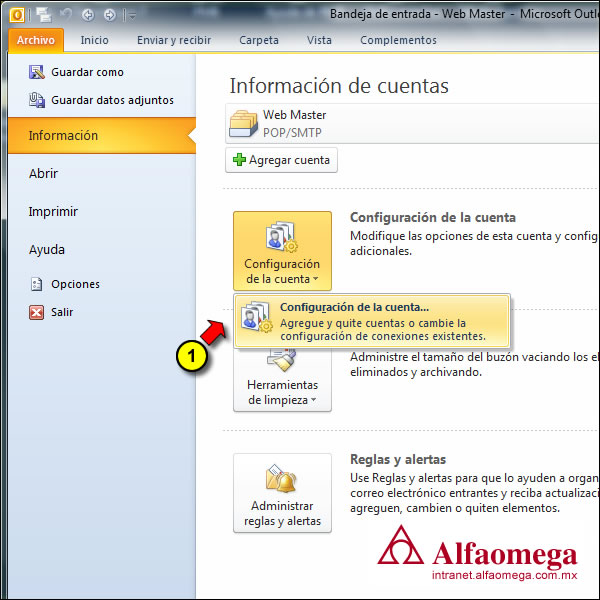Click the Back arrow in quick access toolbar
600x600 pixels.
coord(88,15)
